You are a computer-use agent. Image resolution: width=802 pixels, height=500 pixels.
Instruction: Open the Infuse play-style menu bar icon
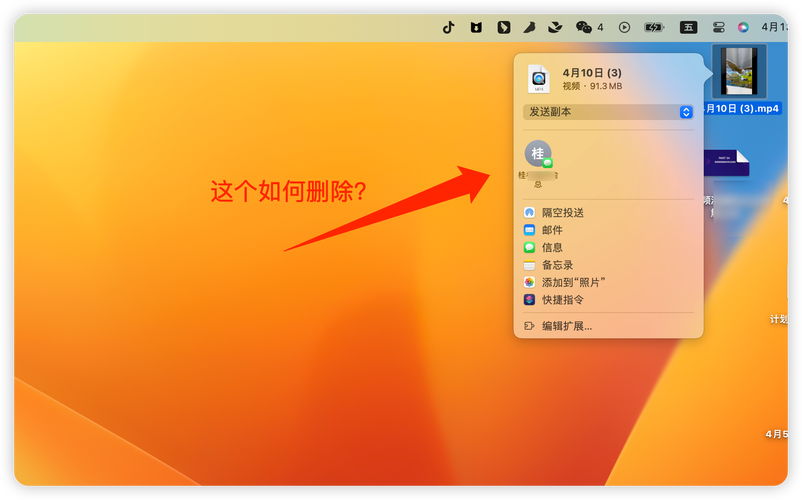pyautogui.click(x=504, y=27)
